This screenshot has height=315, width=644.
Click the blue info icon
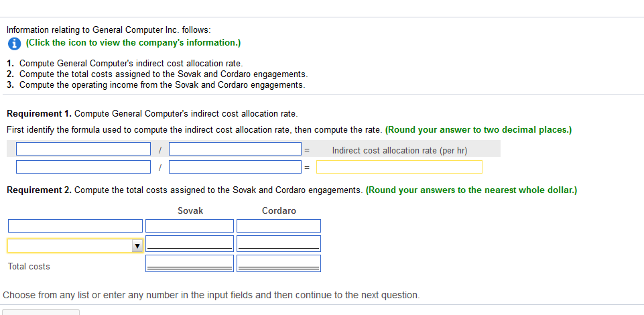click(x=13, y=43)
